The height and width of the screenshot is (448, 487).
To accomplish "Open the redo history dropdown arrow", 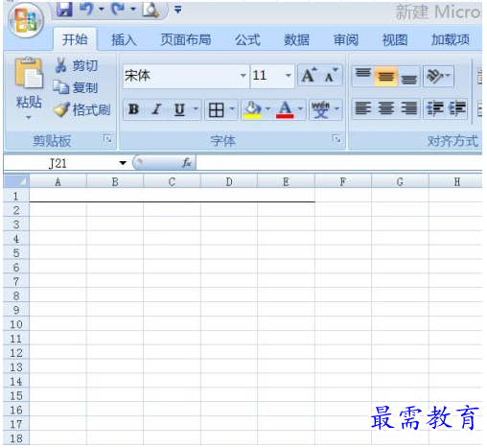I will 133,9.
